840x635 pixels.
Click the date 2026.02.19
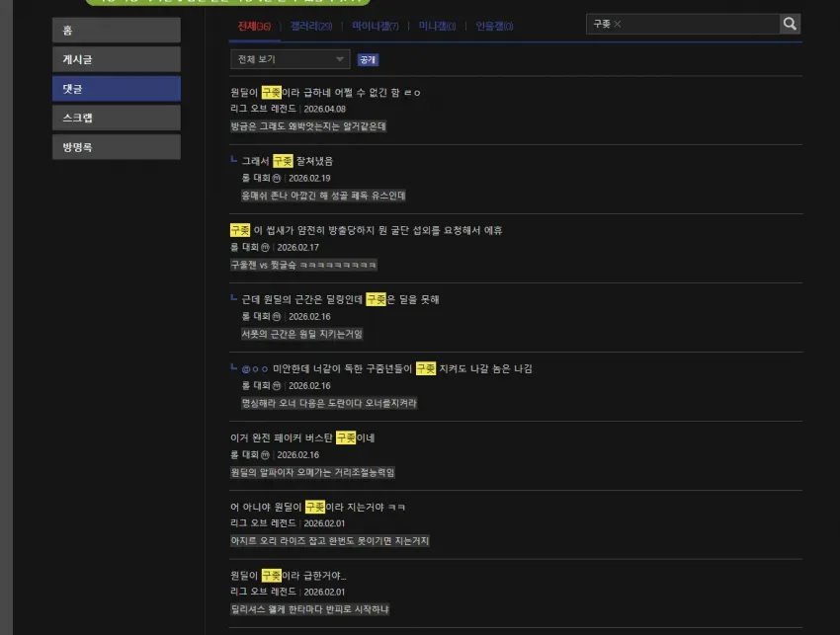309,179
